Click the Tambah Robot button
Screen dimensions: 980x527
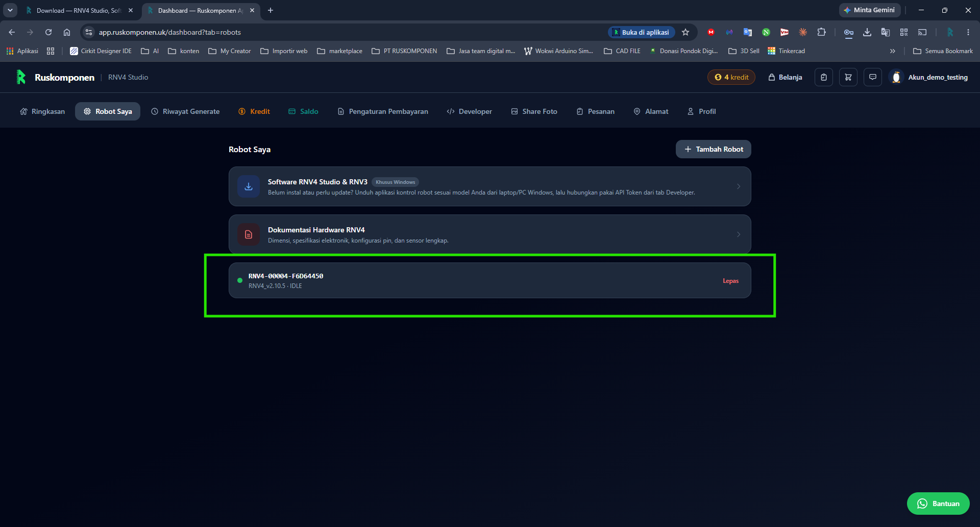click(x=714, y=149)
